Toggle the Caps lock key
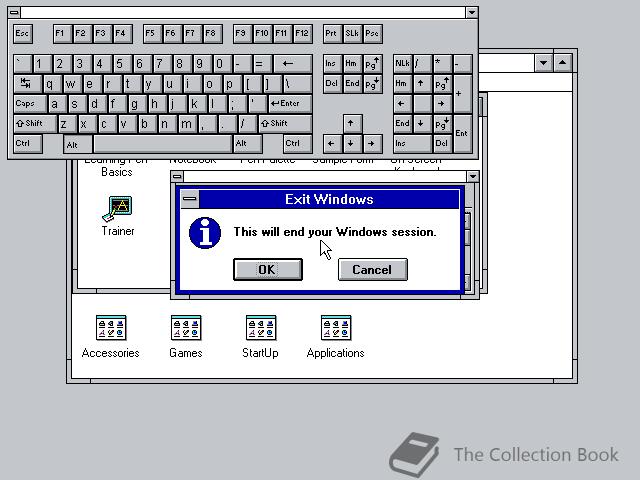This screenshot has width=640, height=480. click(x=30, y=104)
